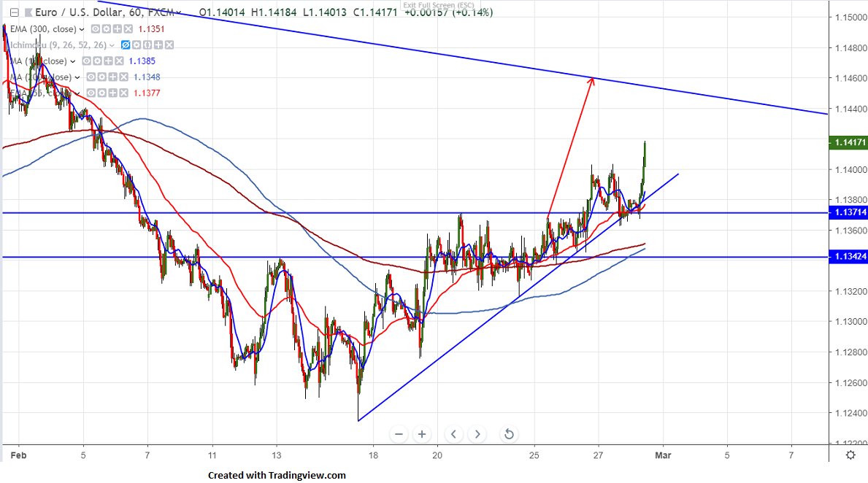Image resolution: width=868 pixels, height=483 pixels.
Task: Open settings gear for Ichimoku indicator
Action: [x=137, y=45]
